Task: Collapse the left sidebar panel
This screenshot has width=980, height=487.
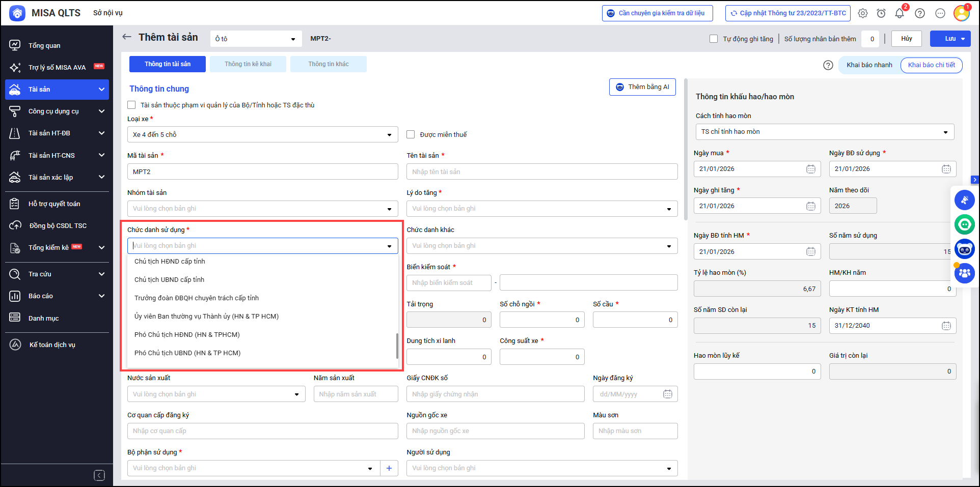Action: coord(99,475)
